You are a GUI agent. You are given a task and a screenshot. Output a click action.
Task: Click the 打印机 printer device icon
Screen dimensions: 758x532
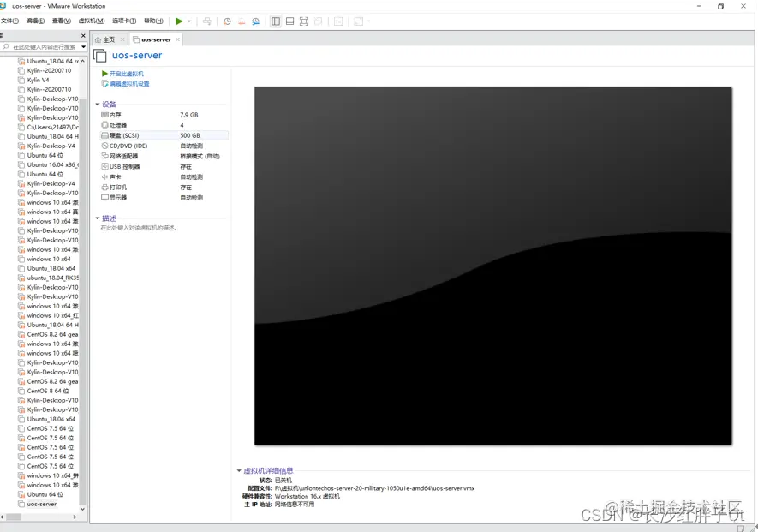[x=104, y=187]
